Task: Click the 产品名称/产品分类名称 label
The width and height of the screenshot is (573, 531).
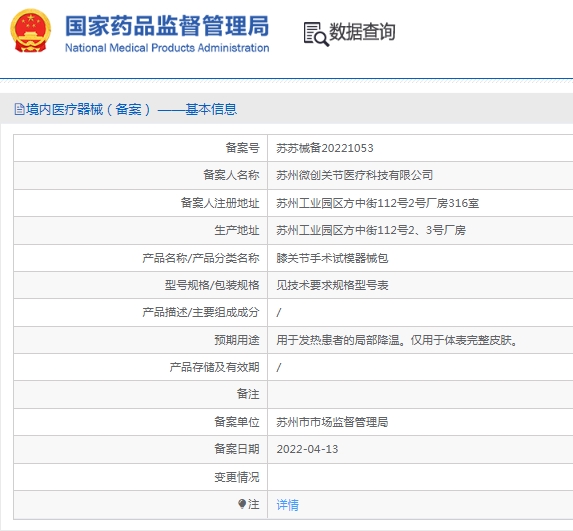Action: pyautogui.click(x=201, y=258)
